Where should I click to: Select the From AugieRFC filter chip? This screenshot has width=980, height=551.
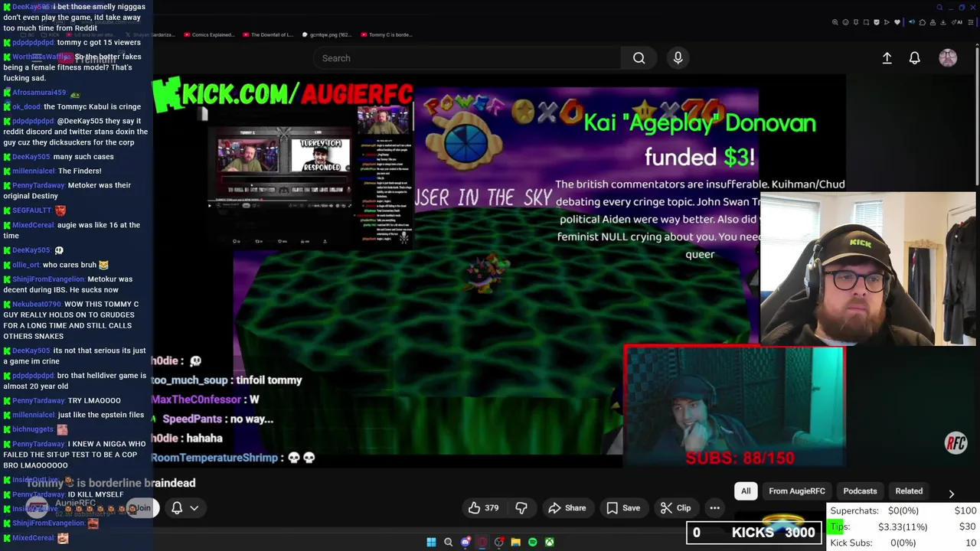(797, 491)
